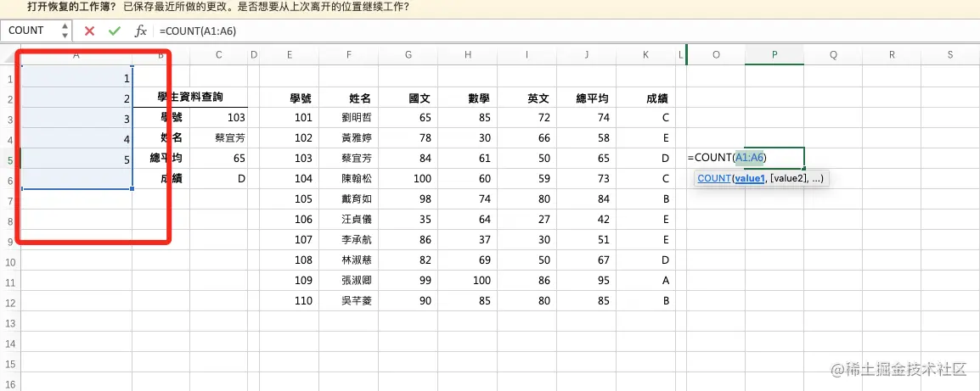Select row 13 header

pyautogui.click(x=10, y=322)
